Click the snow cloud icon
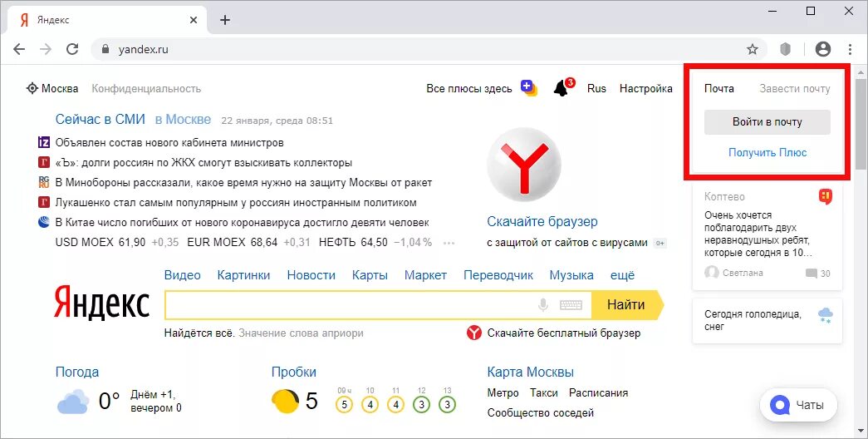 [826, 316]
